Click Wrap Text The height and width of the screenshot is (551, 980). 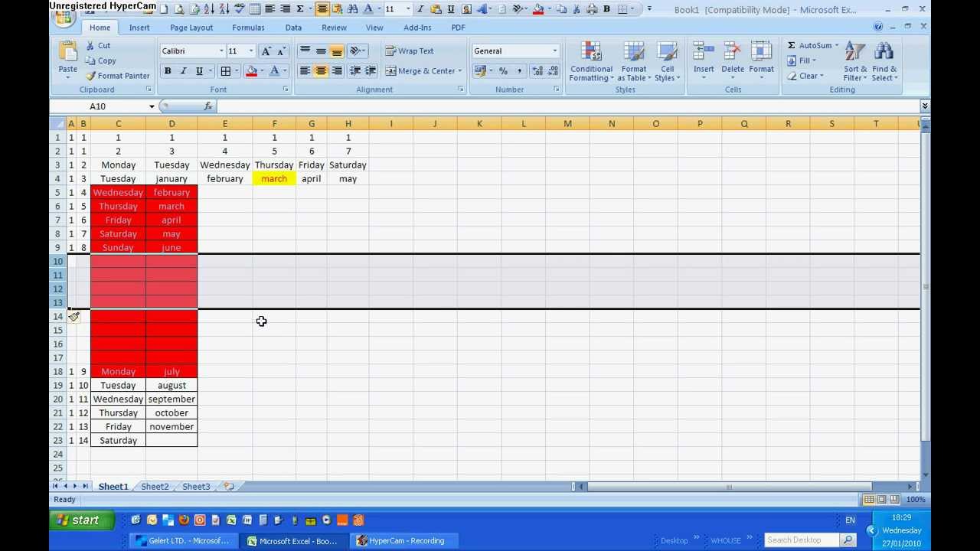pos(410,51)
